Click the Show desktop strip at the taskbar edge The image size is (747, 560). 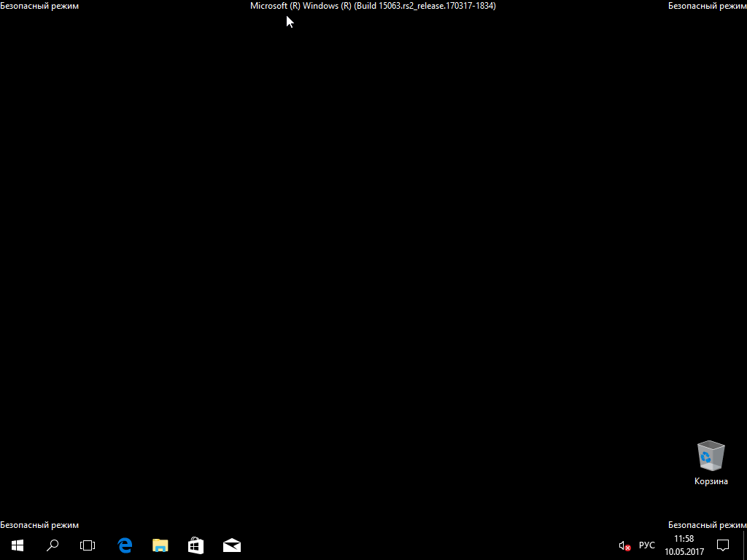tap(745, 545)
